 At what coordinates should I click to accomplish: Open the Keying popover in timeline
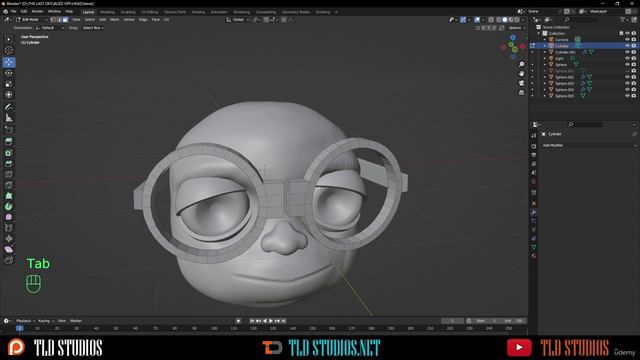[45, 321]
